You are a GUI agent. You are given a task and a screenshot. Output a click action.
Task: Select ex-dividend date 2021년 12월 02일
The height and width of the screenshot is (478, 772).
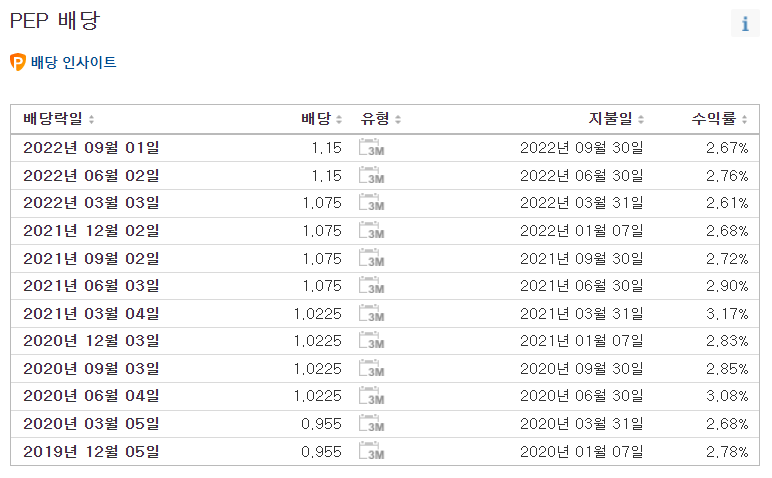pyautogui.click(x=91, y=231)
